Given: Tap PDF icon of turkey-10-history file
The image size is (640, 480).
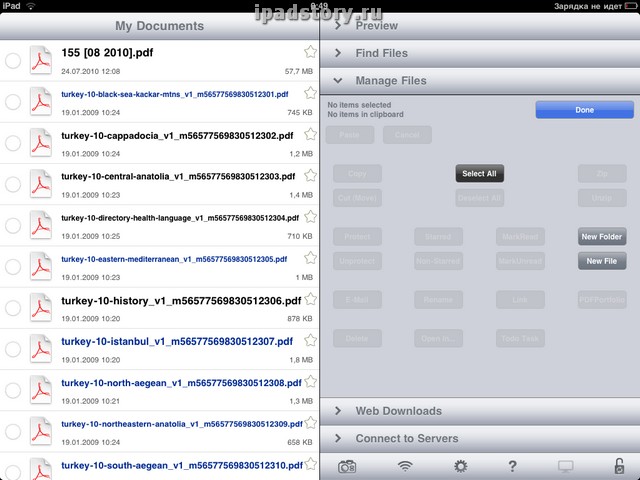Looking at the screenshot, I should click(41, 308).
